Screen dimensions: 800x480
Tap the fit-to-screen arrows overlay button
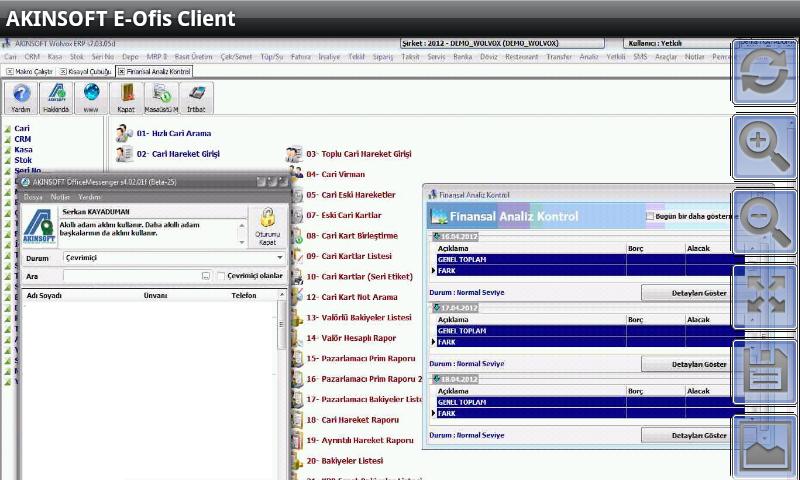[764, 297]
